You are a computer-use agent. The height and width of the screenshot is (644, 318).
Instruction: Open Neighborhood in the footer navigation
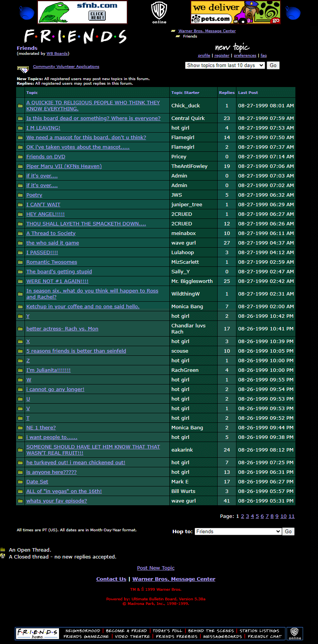point(83,631)
